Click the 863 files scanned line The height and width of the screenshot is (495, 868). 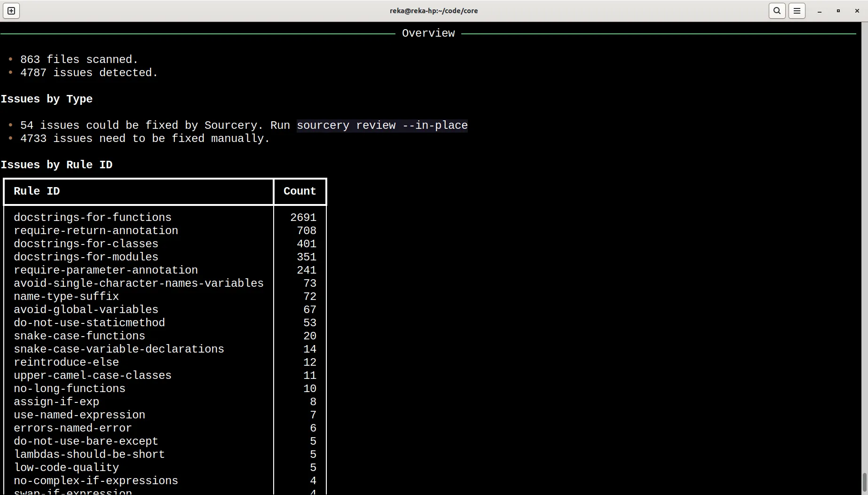click(79, 59)
